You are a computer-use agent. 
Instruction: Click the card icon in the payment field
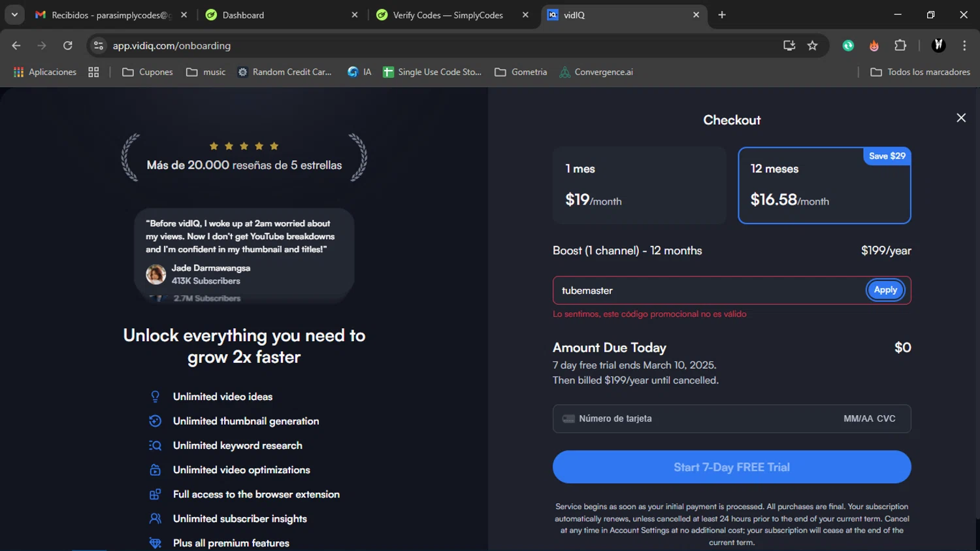[568, 419]
